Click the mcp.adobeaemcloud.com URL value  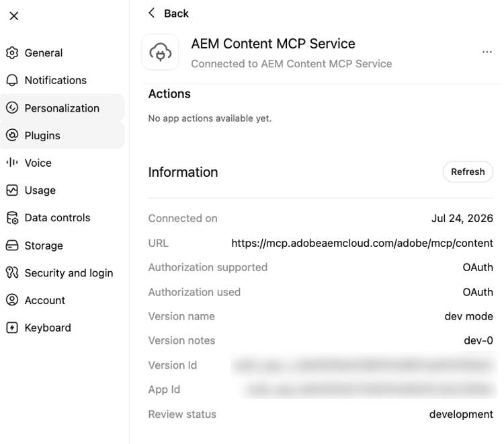pos(362,244)
